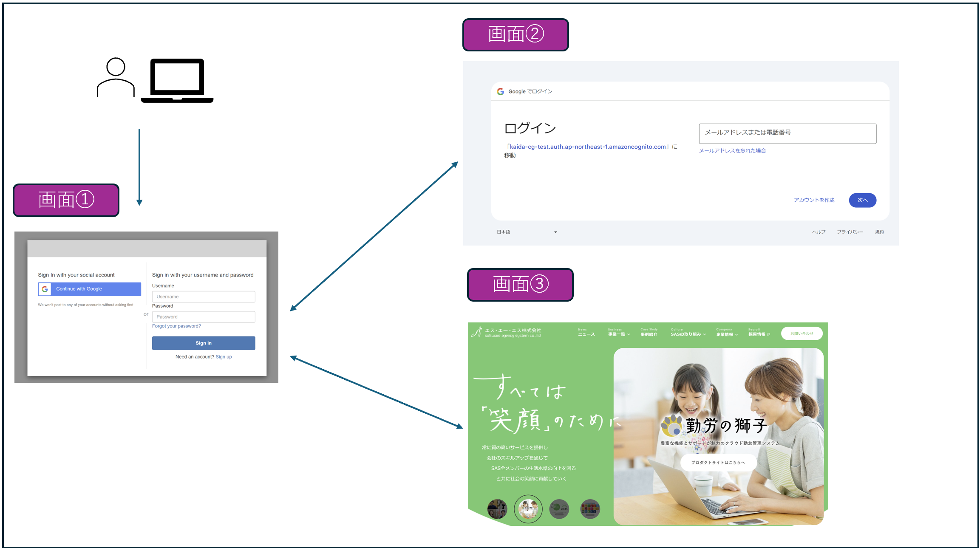This screenshot has height=548, width=980.
Task: Open the SDGs goals circular icon
Action: tap(590, 508)
